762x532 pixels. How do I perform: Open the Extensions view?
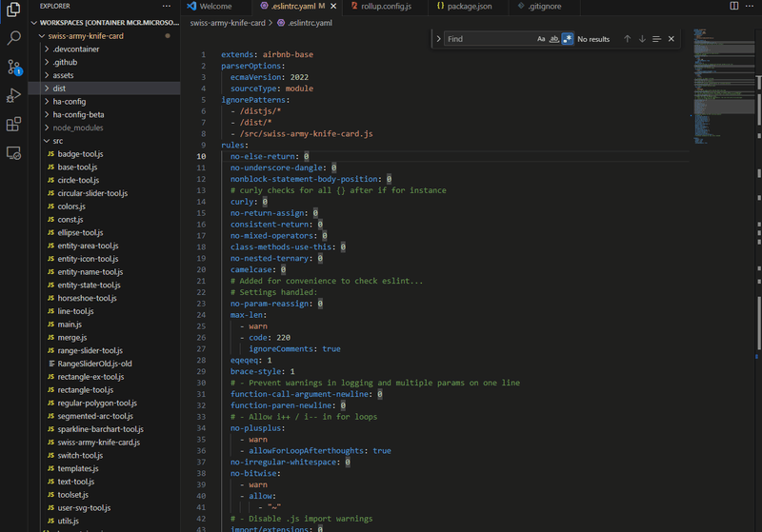coord(13,125)
